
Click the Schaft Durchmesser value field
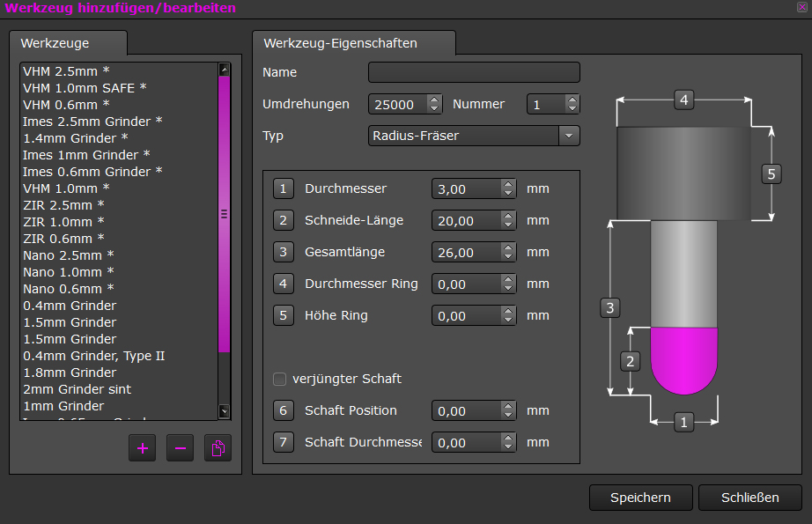(467, 442)
